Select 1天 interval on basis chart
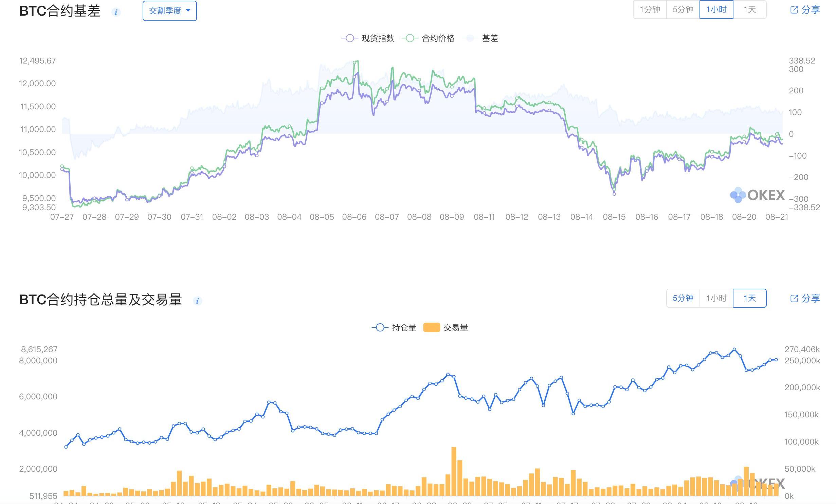The width and height of the screenshot is (836, 504). click(x=749, y=10)
